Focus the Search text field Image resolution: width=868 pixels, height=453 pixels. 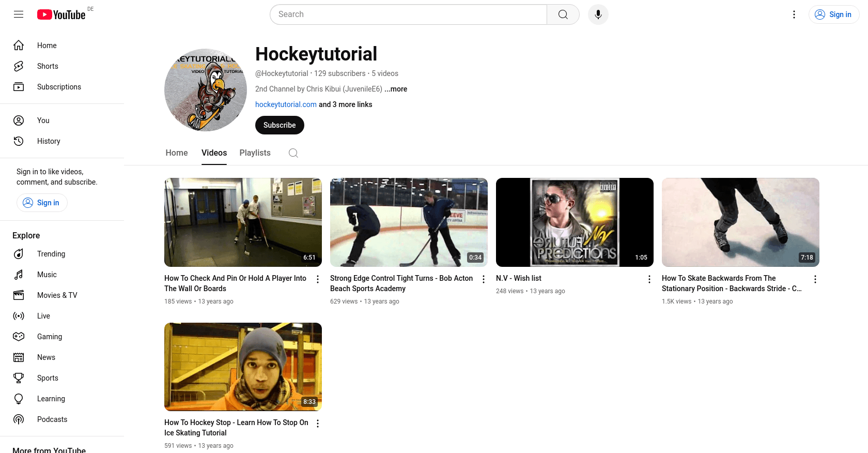[x=408, y=14]
